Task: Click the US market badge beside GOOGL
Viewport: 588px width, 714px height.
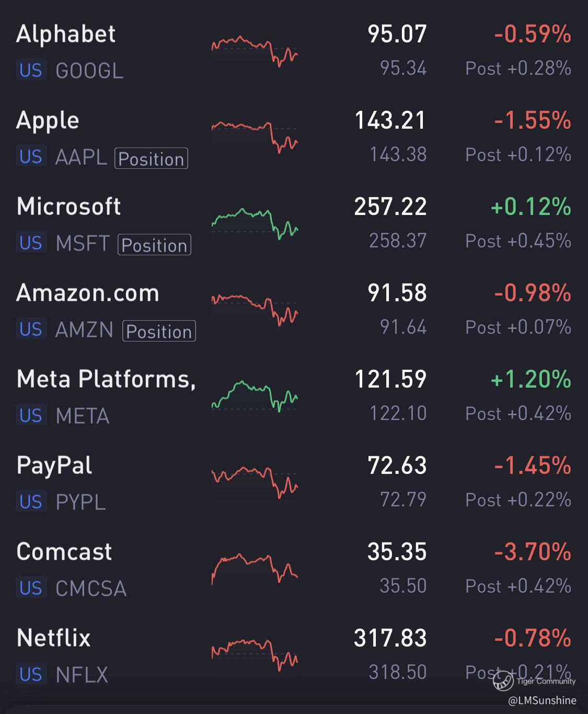Action: pos(31,70)
